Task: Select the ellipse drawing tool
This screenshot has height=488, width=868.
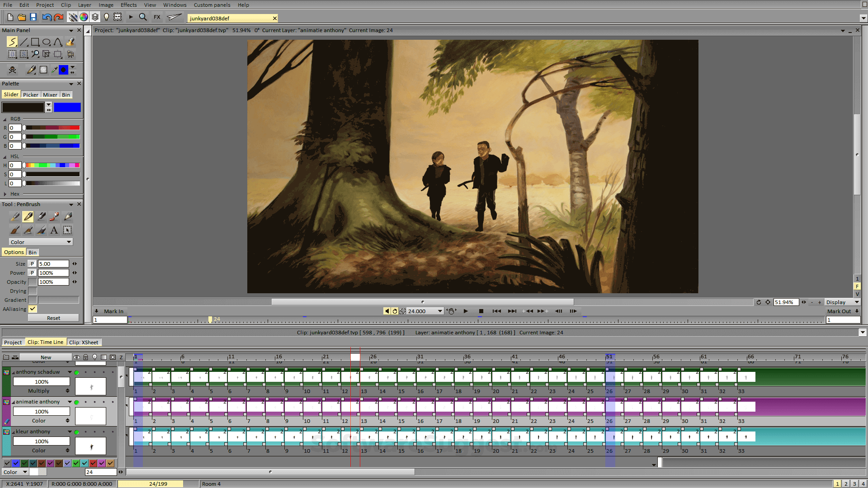Action: click(46, 42)
